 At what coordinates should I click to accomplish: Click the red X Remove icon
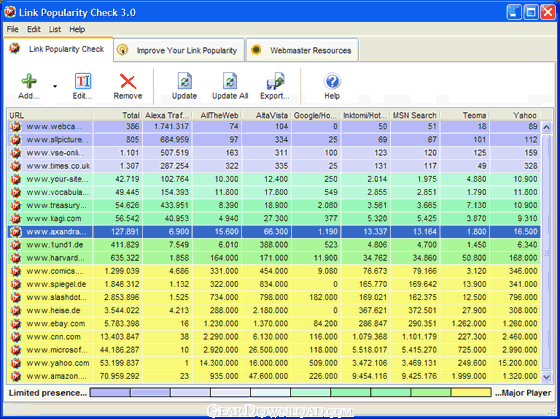coord(128,81)
